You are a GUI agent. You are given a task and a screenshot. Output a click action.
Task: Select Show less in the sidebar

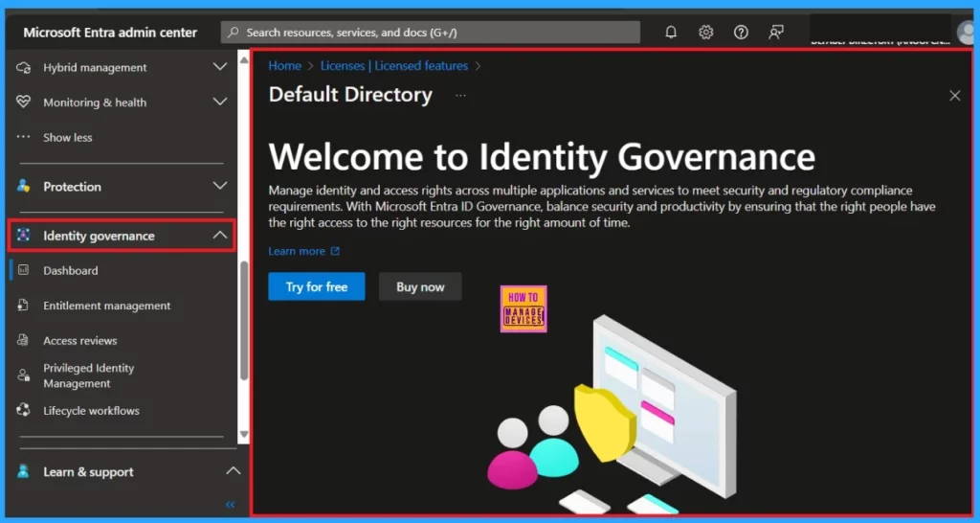pos(68,138)
